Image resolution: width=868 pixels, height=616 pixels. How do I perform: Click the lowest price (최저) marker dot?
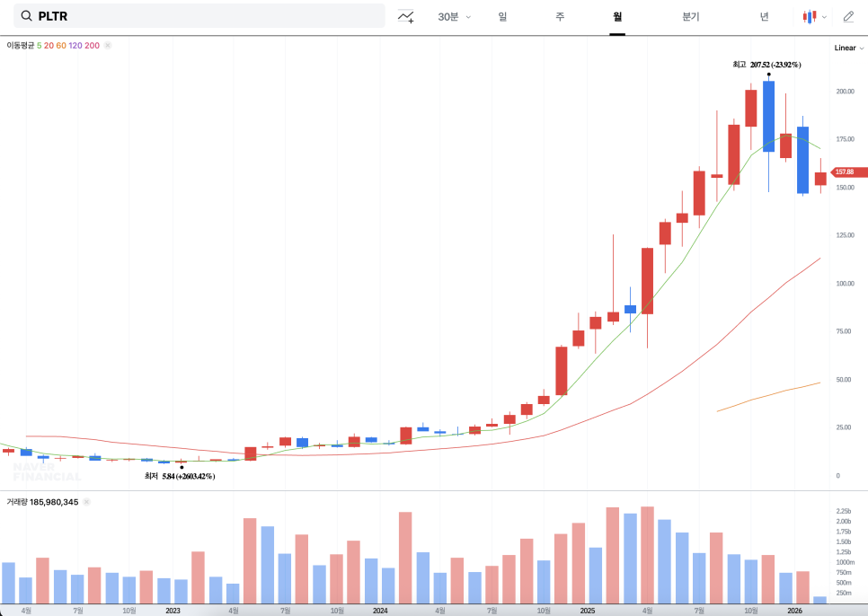(182, 467)
